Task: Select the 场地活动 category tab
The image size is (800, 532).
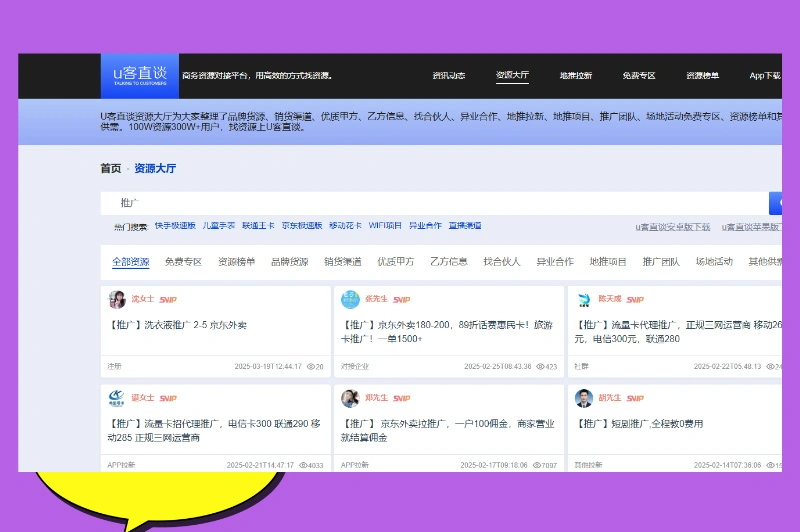Action: click(714, 262)
